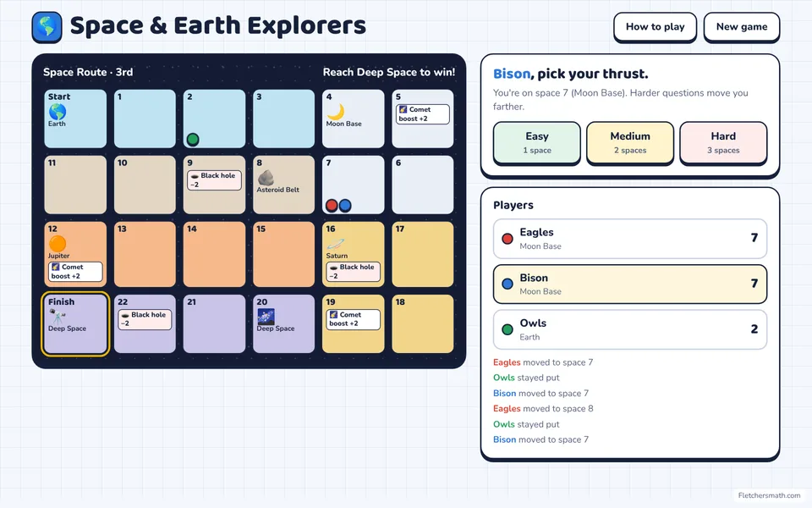The height and width of the screenshot is (508, 812).
Task: Click the Space & Earth Explorers title
Action: 218,26
